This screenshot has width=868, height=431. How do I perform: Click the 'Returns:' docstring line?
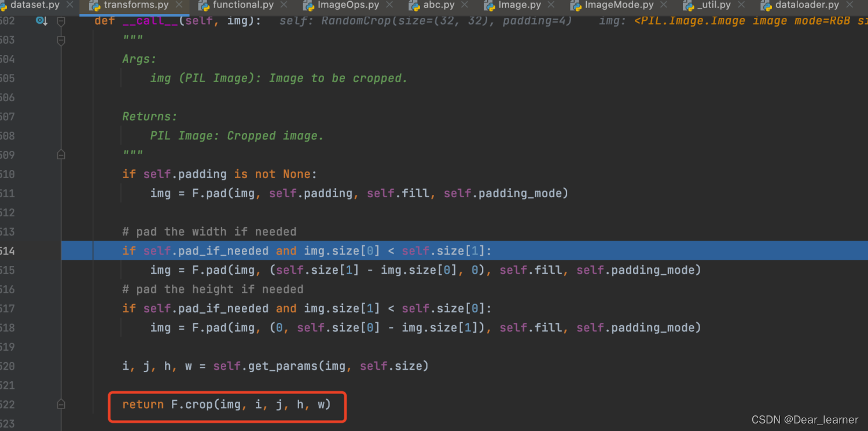150,116
